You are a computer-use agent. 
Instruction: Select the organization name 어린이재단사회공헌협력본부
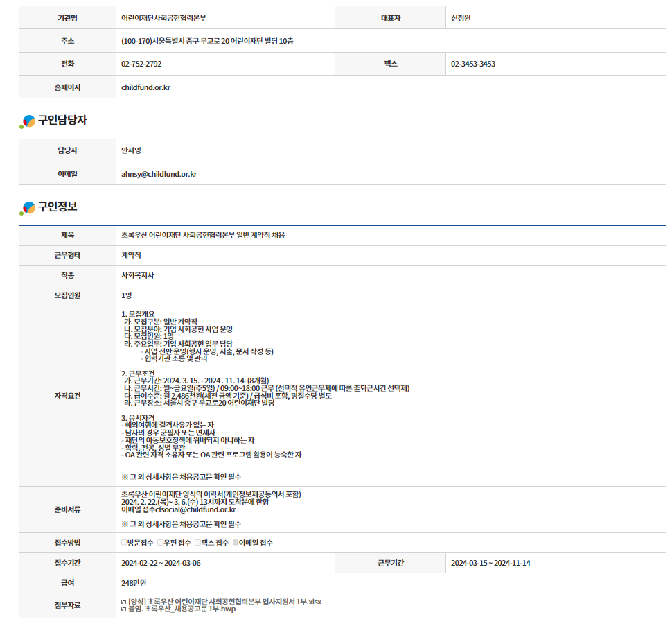click(163, 18)
